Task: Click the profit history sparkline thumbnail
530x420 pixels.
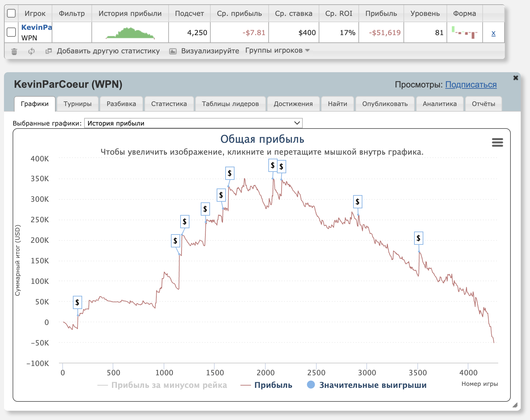Action: pos(130,33)
